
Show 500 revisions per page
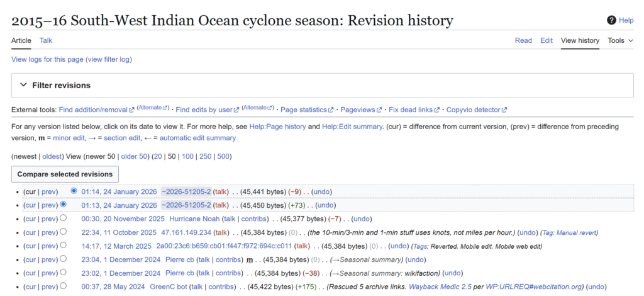[x=225, y=156]
